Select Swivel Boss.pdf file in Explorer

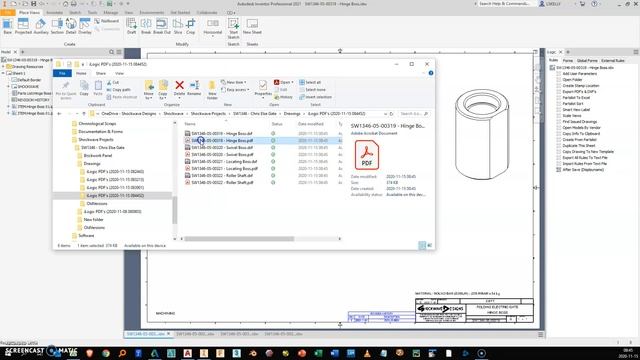tap(222, 155)
